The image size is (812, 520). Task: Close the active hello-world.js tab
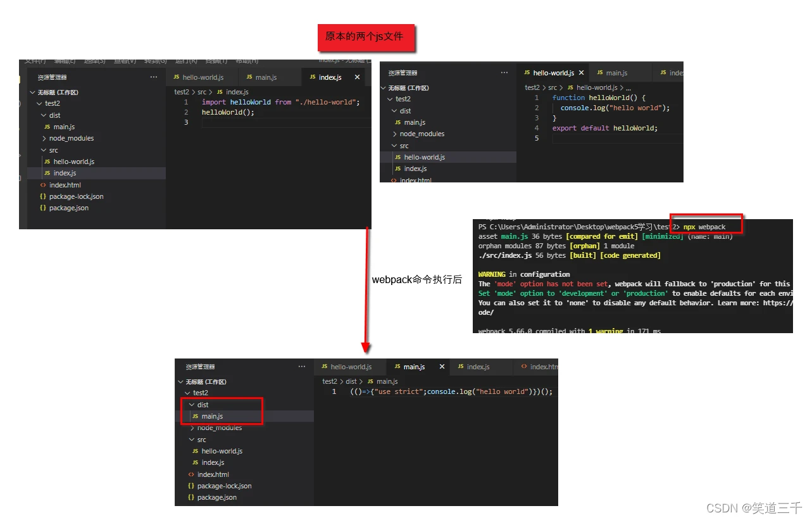point(582,73)
